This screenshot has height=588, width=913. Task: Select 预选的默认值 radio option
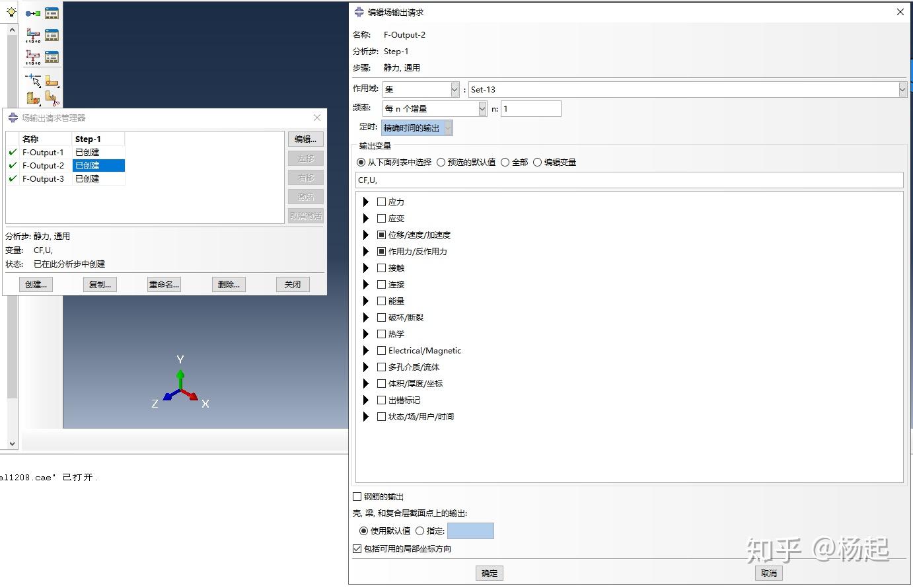pos(441,162)
